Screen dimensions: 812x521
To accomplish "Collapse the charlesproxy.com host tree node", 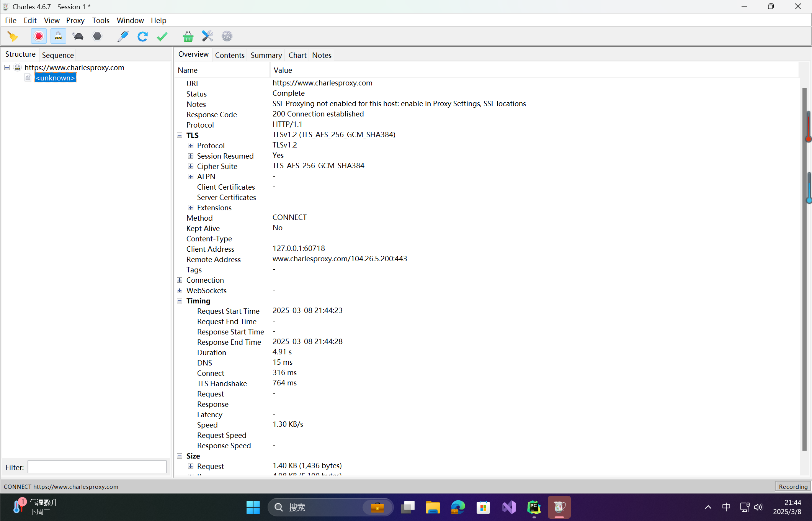I will (x=7, y=67).
